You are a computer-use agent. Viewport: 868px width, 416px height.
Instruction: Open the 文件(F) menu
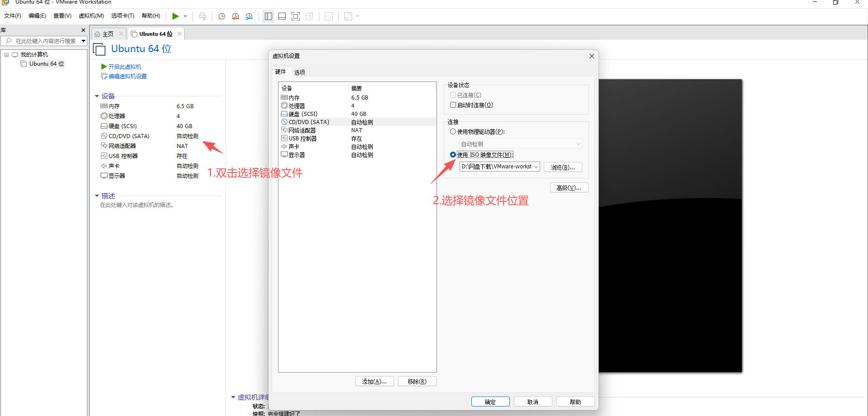pos(13,16)
